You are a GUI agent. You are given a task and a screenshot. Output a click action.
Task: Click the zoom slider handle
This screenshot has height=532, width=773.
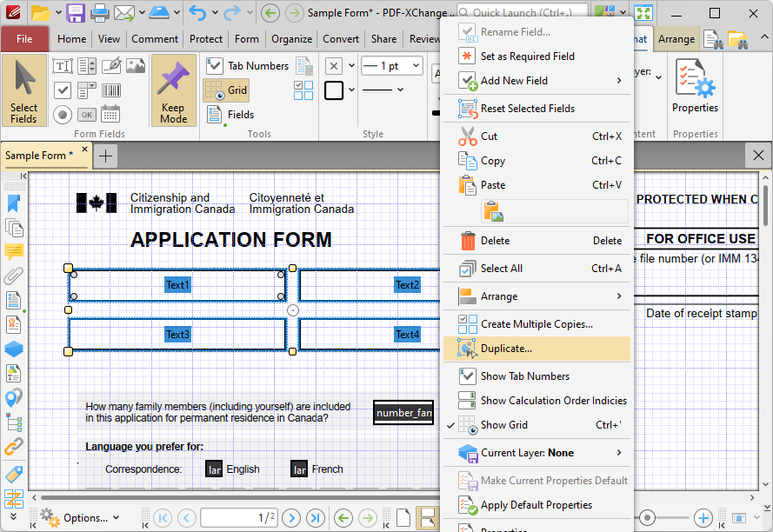647,518
